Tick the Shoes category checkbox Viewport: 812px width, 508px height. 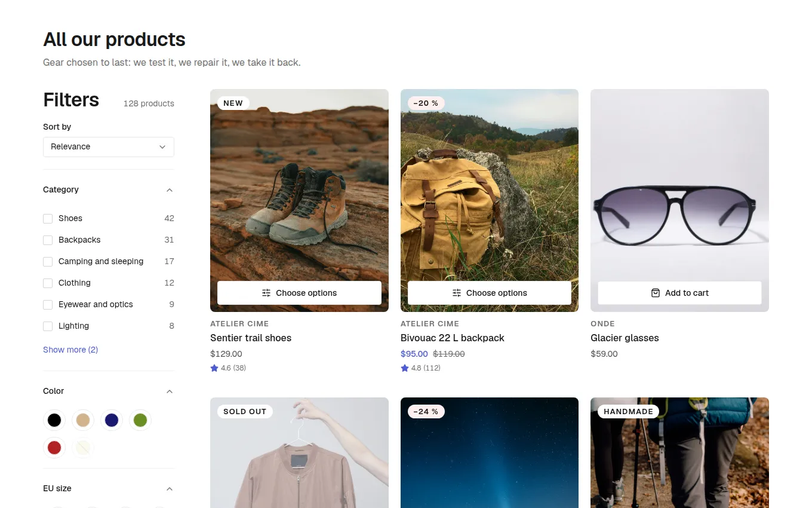pyautogui.click(x=48, y=219)
